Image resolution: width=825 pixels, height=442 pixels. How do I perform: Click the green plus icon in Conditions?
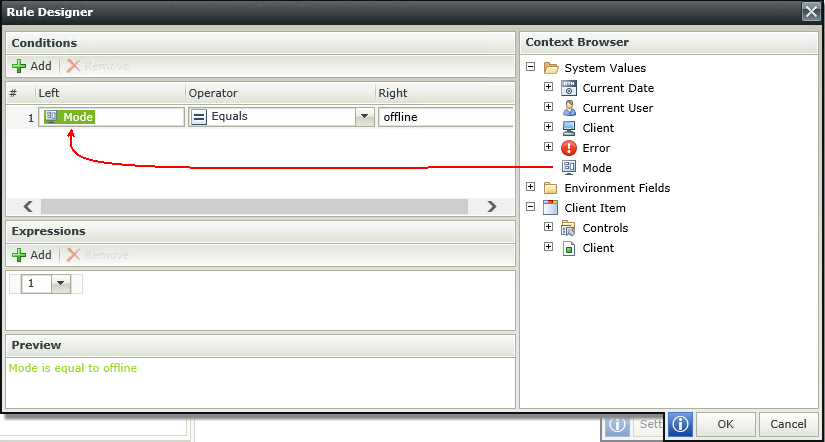point(19,66)
